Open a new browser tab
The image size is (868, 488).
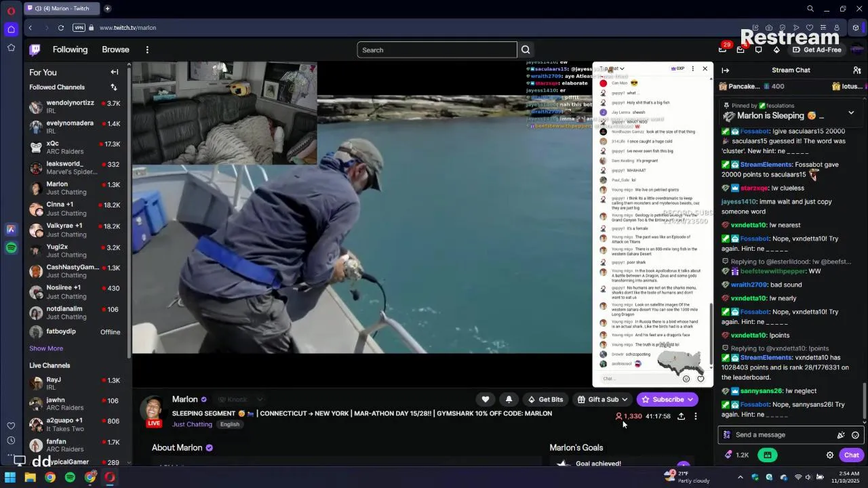coord(107,9)
